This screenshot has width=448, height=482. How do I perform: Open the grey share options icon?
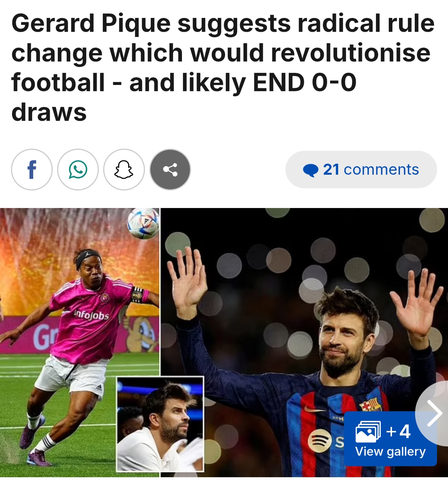pyautogui.click(x=170, y=170)
